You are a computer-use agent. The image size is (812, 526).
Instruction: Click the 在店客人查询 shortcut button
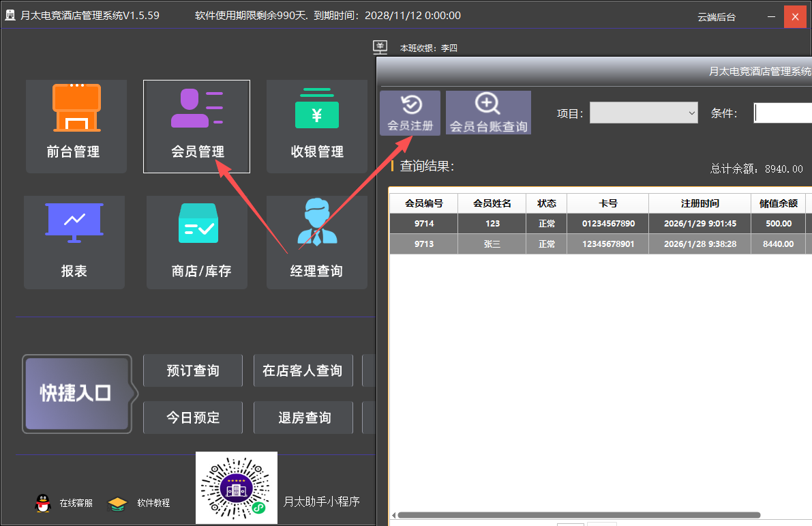[x=303, y=370]
